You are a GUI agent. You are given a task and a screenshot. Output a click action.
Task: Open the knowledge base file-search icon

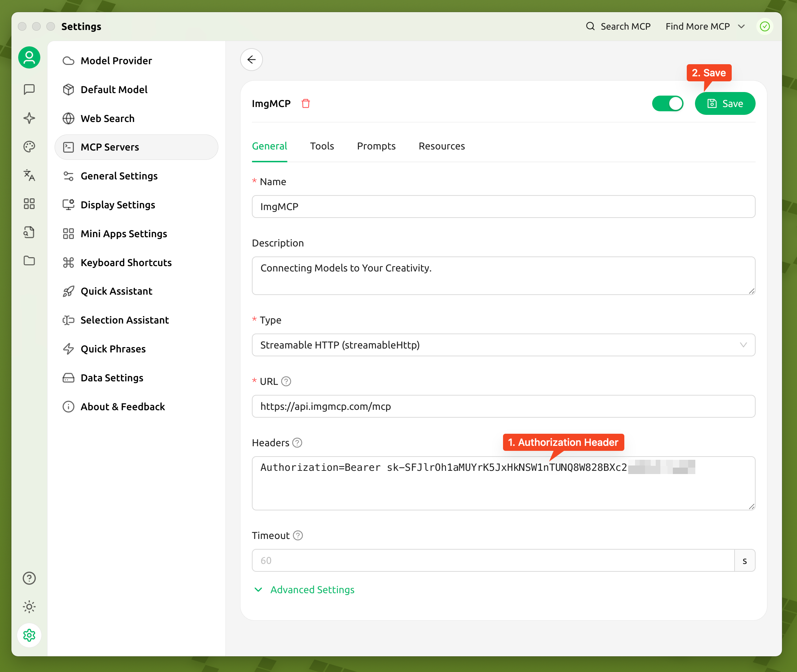pyautogui.click(x=29, y=232)
